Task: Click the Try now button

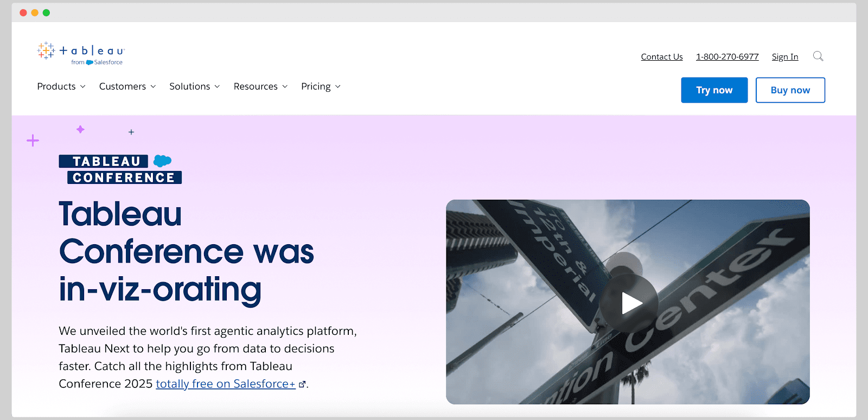Action: coord(714,90)
